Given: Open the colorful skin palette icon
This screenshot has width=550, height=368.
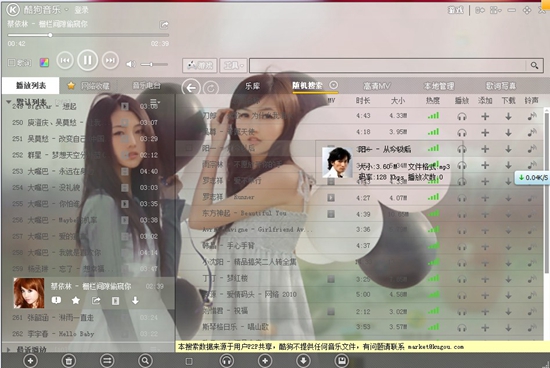Looking at the screenshot, I should point(44,63).
